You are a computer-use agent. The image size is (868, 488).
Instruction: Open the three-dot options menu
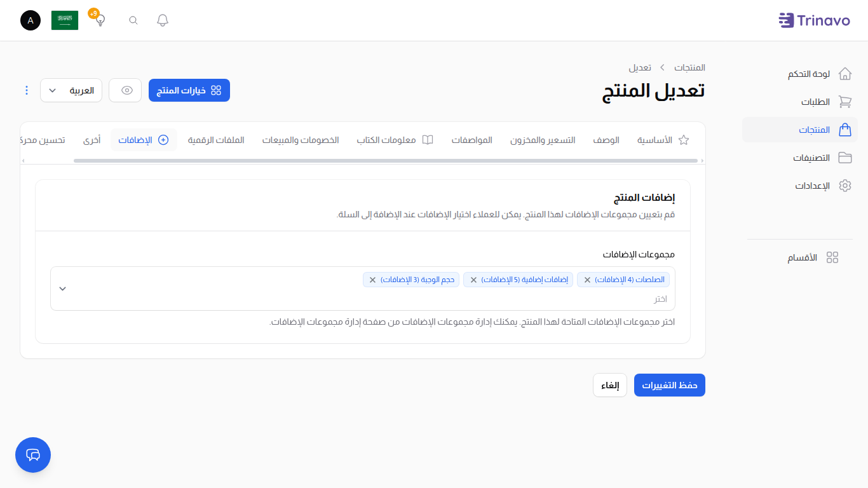pos(26,90)
